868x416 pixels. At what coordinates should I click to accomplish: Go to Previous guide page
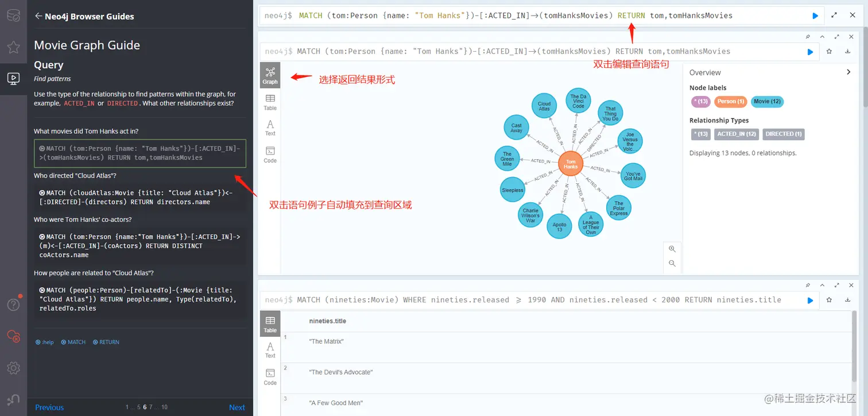pos(49,407)
